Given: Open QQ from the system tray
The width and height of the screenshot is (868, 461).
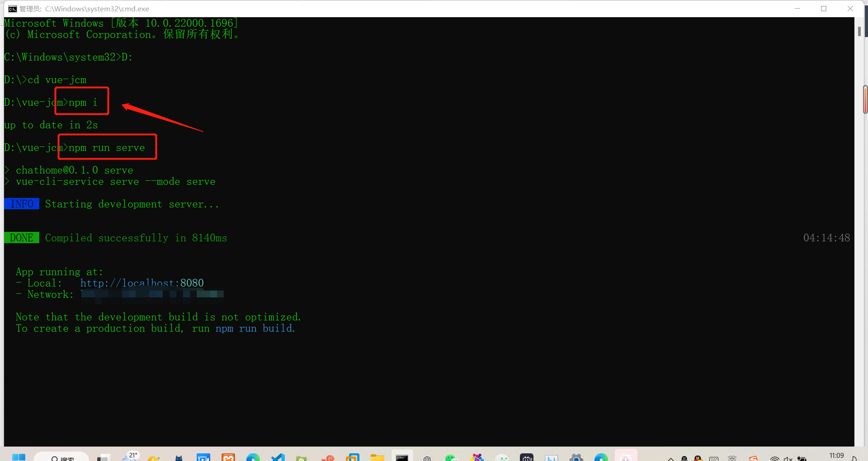Looking at the screenshot, I should [x=698, y=457].
